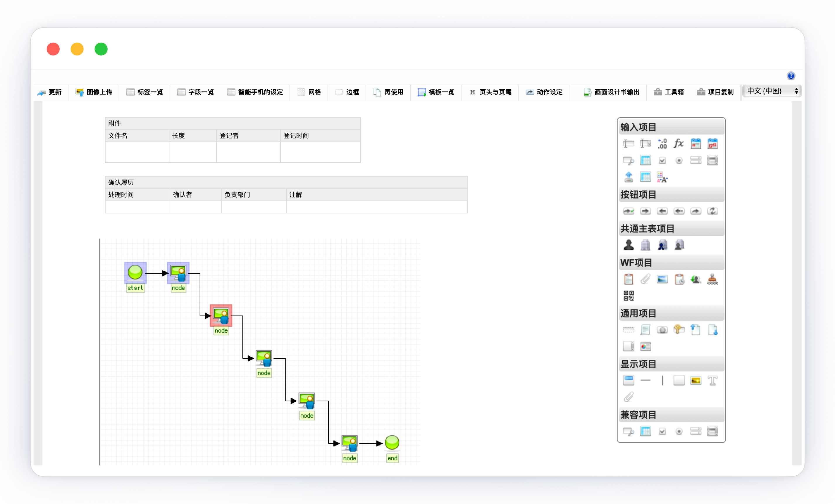Open 图像上传 image upload
The height and width of the screenshot is (504, 835).
point(94,92)
